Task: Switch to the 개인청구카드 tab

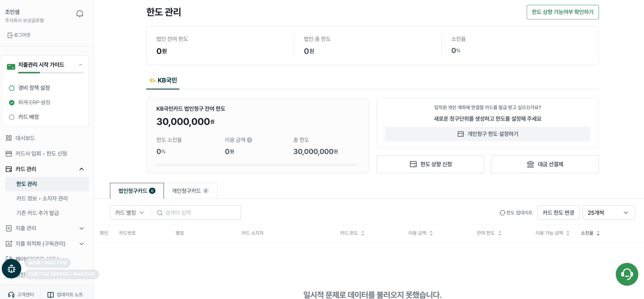Action: (190, 191)
